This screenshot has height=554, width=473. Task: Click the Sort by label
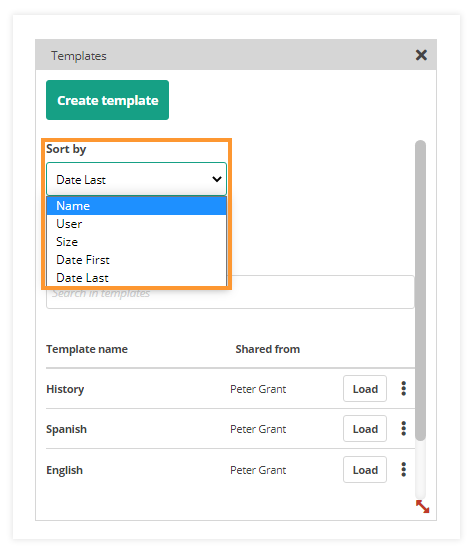click(66, 149)
